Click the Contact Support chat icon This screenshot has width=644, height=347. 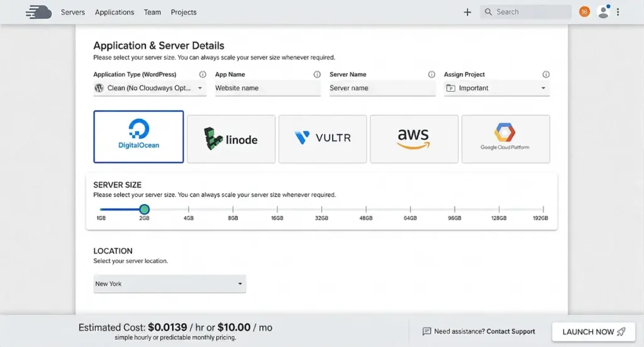coord(427,331)
